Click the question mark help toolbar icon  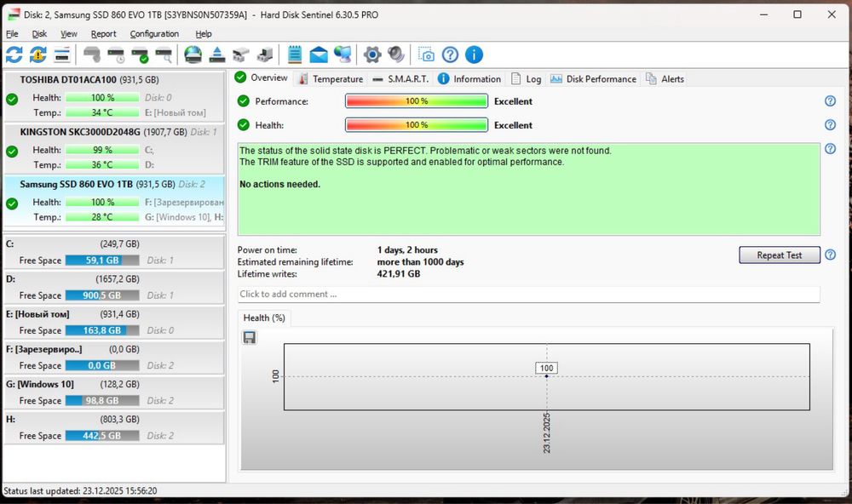[x=450, y=54]
